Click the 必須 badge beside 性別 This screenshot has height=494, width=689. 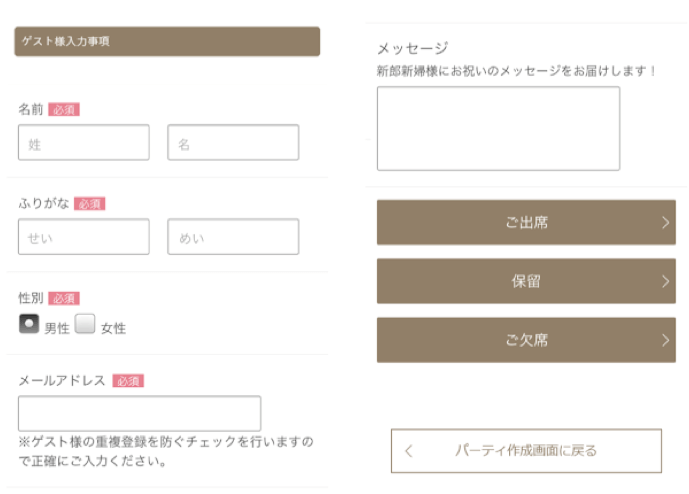[65, 298]
